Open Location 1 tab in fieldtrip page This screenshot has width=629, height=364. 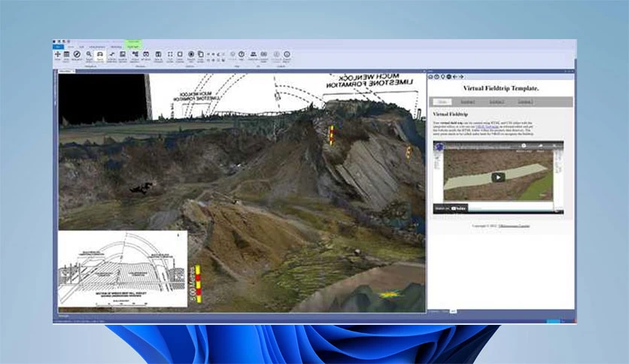pos(468,102)
